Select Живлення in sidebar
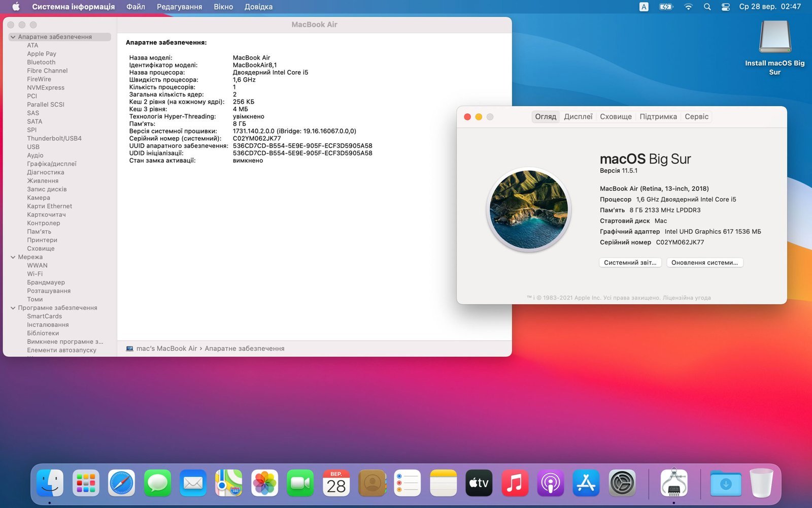 click(43, 181)
